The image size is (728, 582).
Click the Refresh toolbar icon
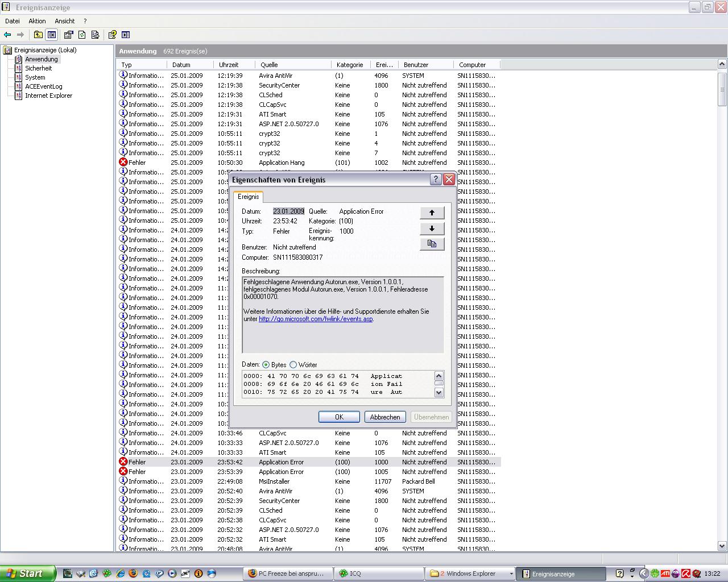[x=82, y=35]
